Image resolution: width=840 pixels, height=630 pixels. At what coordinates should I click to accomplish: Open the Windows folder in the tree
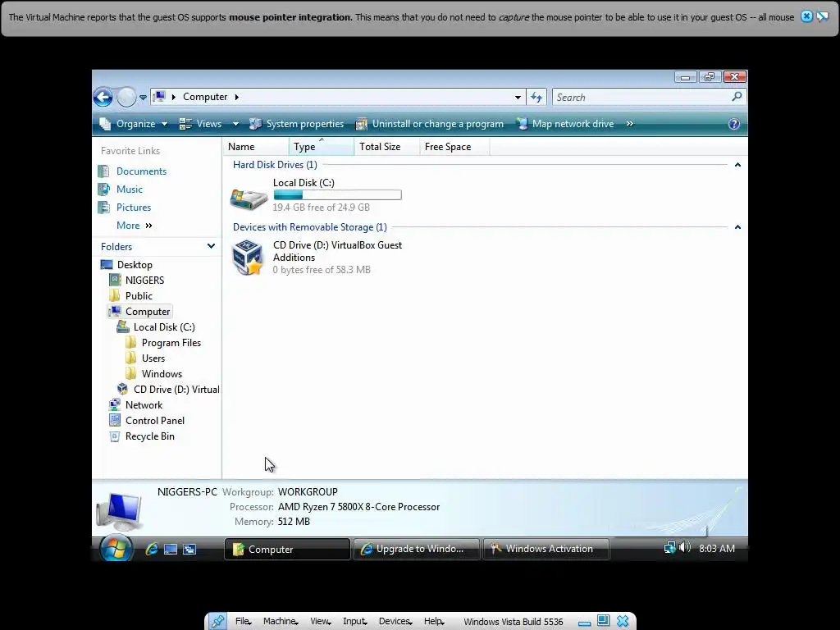pyautogui.click(x=162, y=373)
